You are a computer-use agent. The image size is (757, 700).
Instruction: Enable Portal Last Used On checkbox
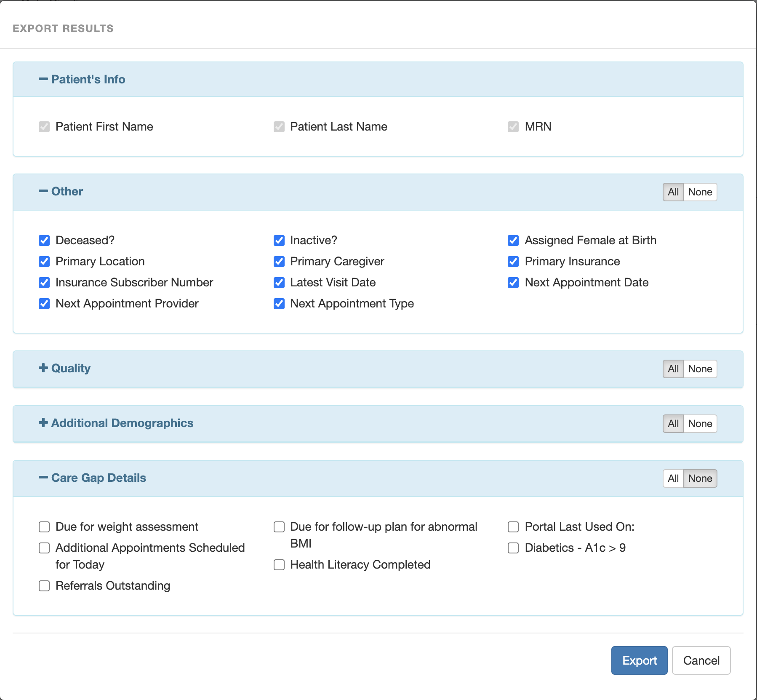pos(513,527)
